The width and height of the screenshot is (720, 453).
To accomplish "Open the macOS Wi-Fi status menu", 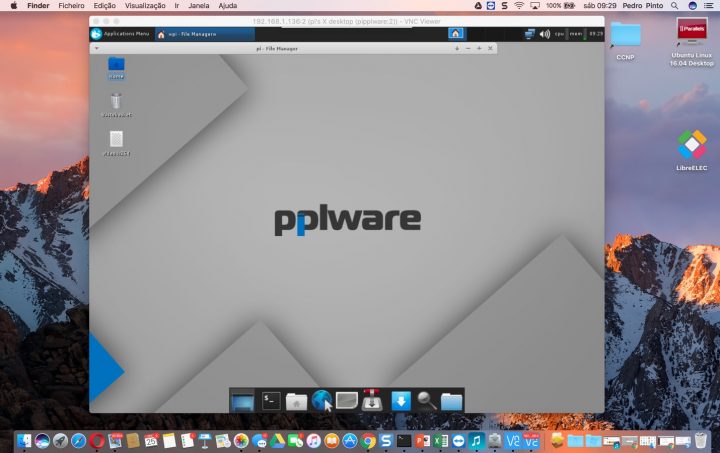I will pos(519,5).
